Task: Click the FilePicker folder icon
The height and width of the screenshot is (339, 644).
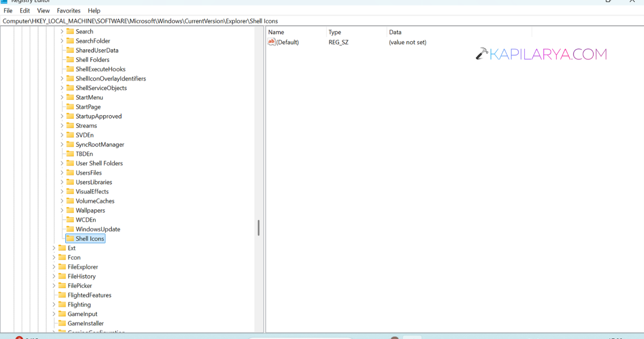Action: (62, 286)
